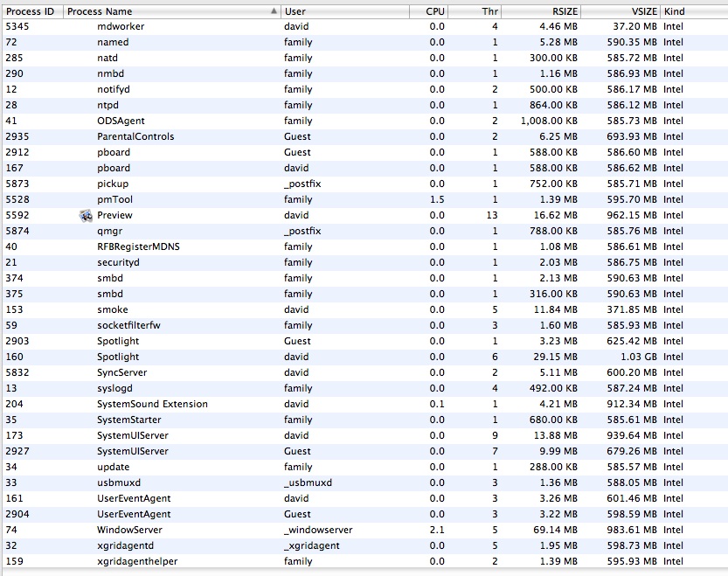Select Spotlight process with ID 2903
This screenshot has width=728, height=576.
(364, 341)
